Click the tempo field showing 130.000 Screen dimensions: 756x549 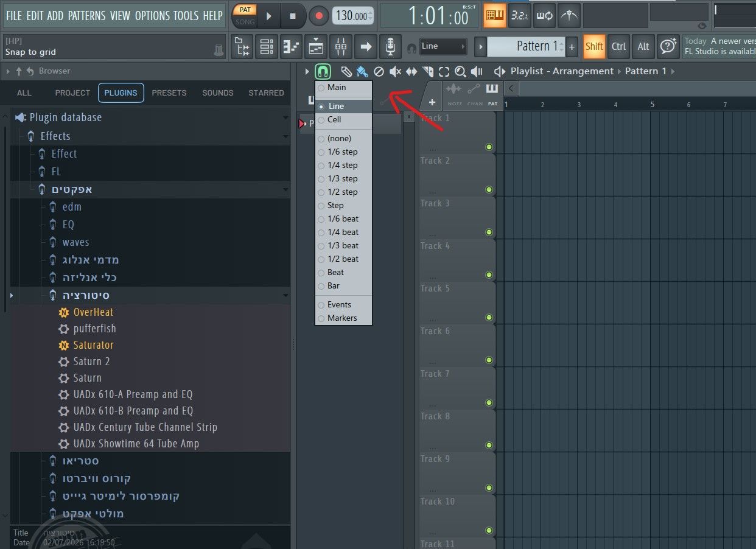click(x=353, y=16)
